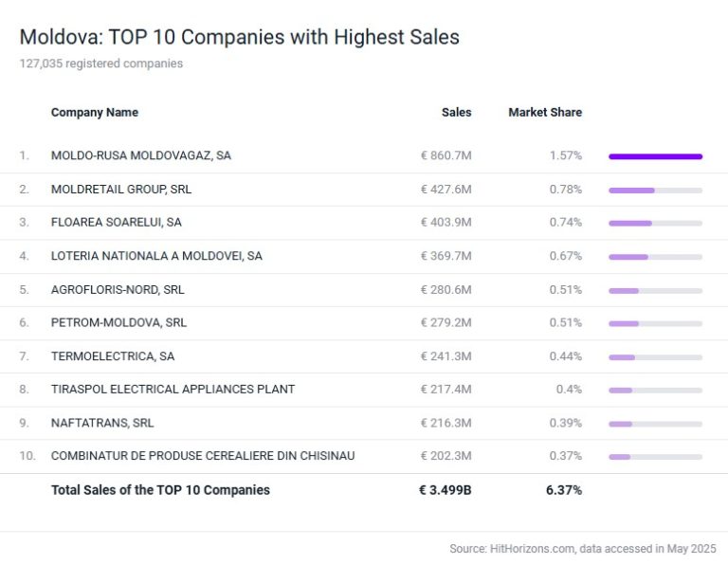
Task: Click sales value € 217.4M
Action: pos(446,389)
